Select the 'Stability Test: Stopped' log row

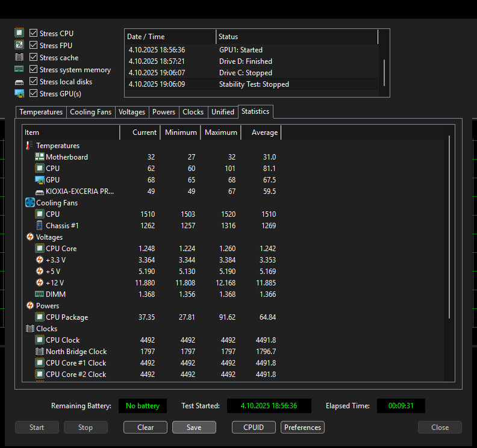click(251, 84)
